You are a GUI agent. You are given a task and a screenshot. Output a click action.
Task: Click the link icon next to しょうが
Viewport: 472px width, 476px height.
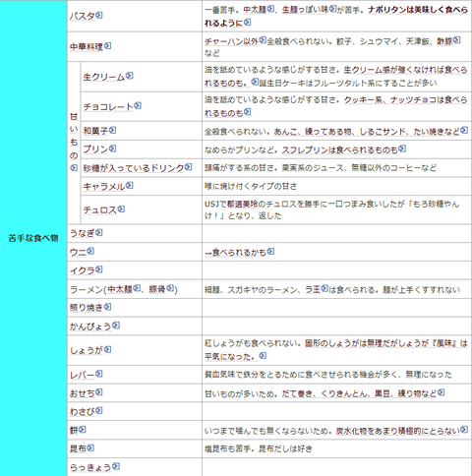point(107,349)
